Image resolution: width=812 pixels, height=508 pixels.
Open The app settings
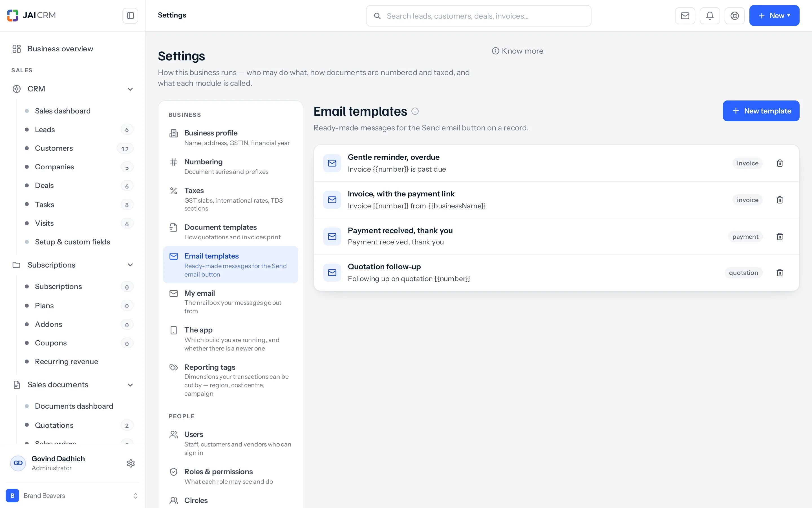click(231, 339)
